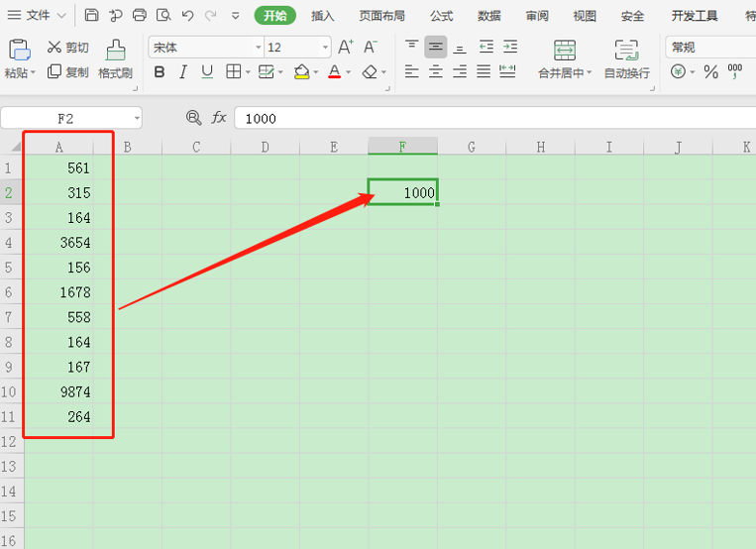Switch to the Data (数据) tab
This screenshot has width=756, height=549.
(x=488, y=16)
